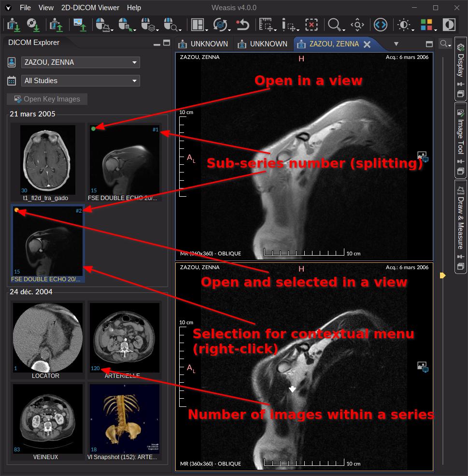The width and height of the screenshot is (468, 476).
Task: Show the list of open viewer tabs
Action: click(396, 44)
